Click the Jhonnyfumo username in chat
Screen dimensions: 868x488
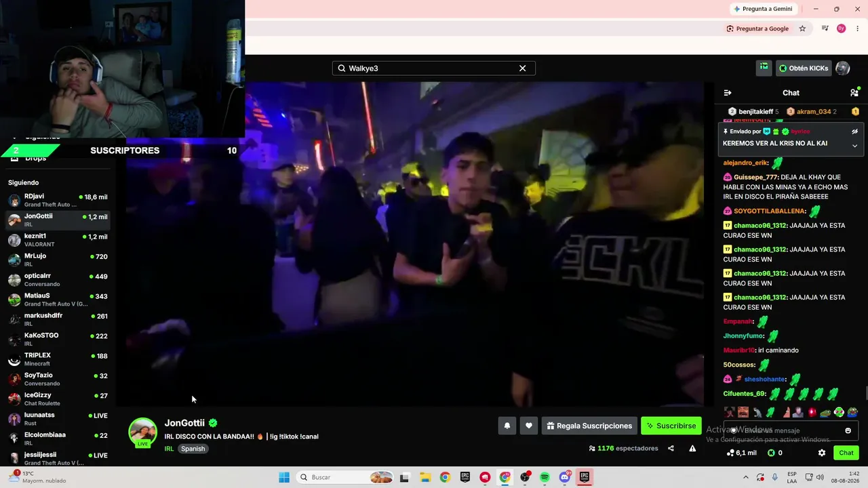[x=743, y=336]
